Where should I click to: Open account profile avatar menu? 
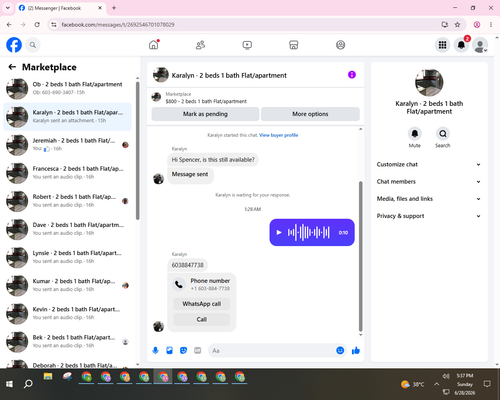(x=480, y=45)
